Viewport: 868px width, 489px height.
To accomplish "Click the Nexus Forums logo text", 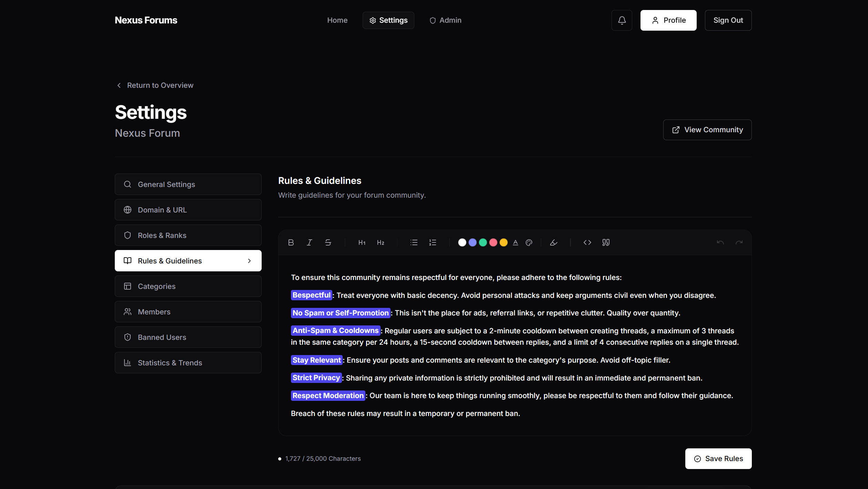I will (x=146, y=20).
